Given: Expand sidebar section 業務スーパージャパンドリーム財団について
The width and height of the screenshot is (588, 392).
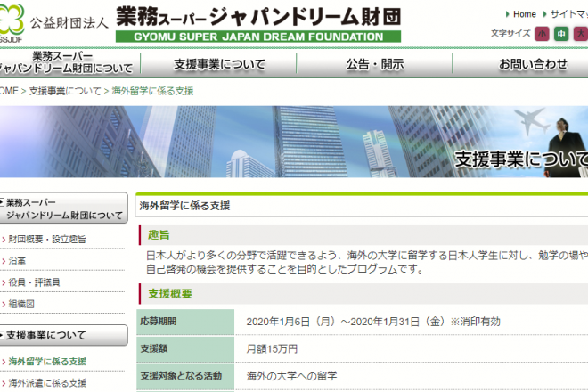Looking at the screenshot, I should click(62, 209).
